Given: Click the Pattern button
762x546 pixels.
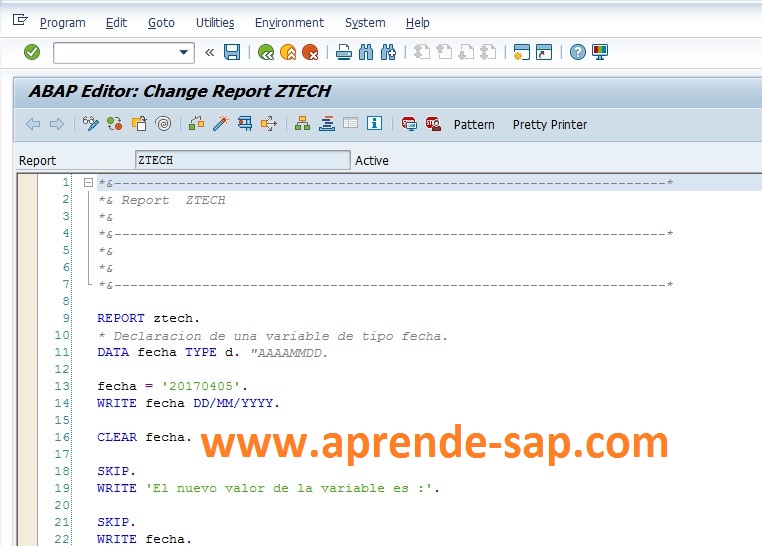Looking at the screenshot, I should [474, 124].
